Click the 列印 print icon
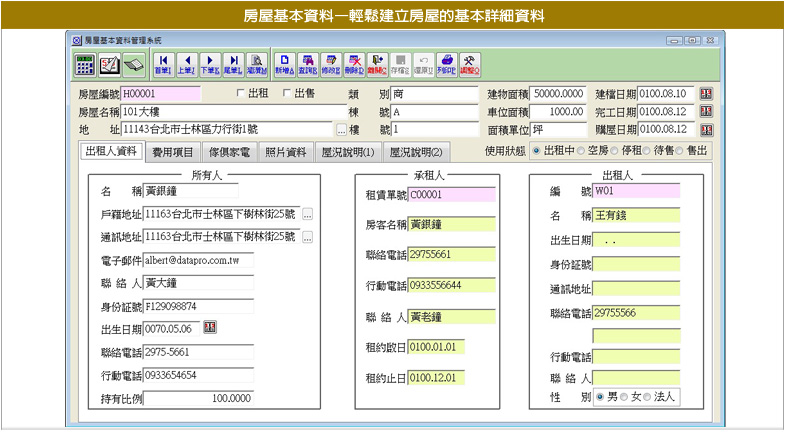The height and width of the screenshot is (432, 786). coord(447,65)
